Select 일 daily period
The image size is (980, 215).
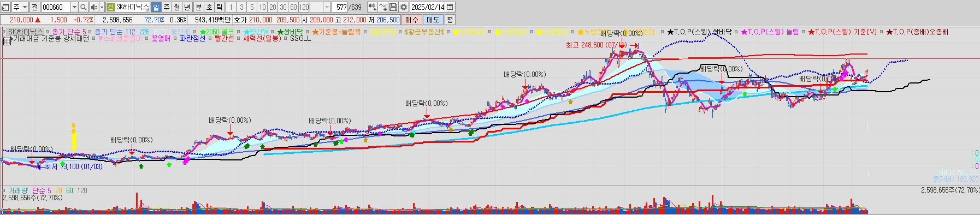156,7
